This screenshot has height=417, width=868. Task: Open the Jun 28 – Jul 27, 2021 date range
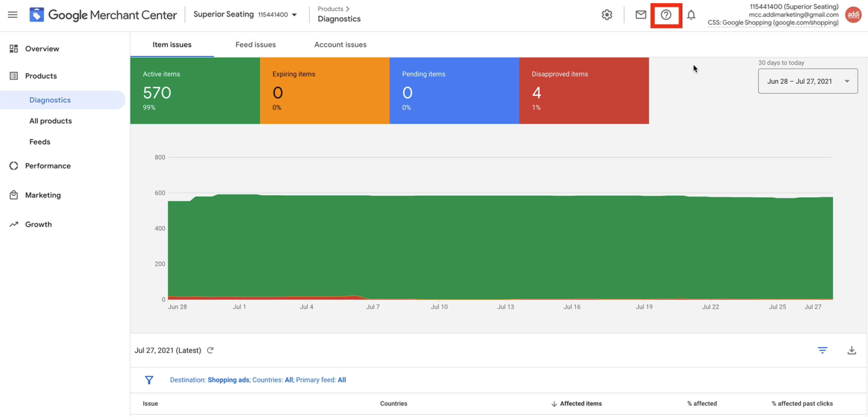coord(808,81)
